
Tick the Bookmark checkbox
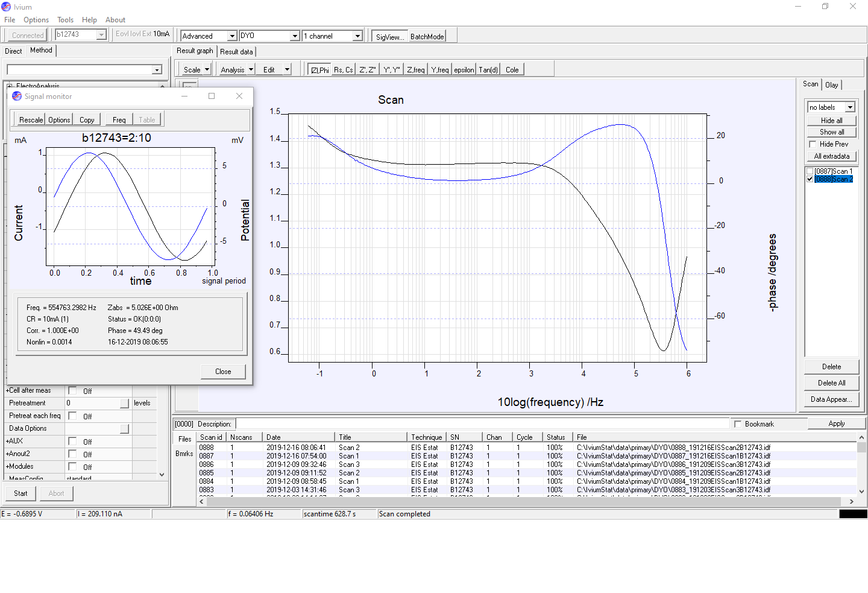pyautogui.click(x=738, y=424)
